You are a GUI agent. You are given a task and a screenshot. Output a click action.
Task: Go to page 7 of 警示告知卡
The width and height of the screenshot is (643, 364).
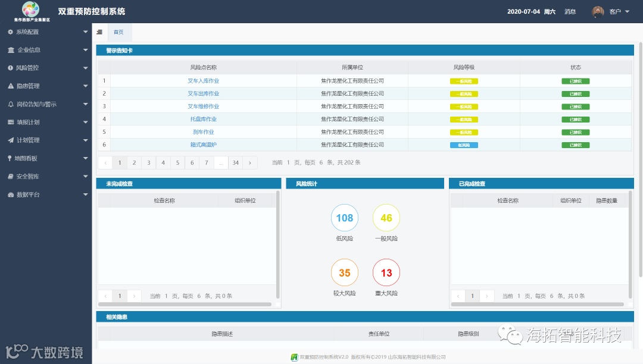coord(206,162)
